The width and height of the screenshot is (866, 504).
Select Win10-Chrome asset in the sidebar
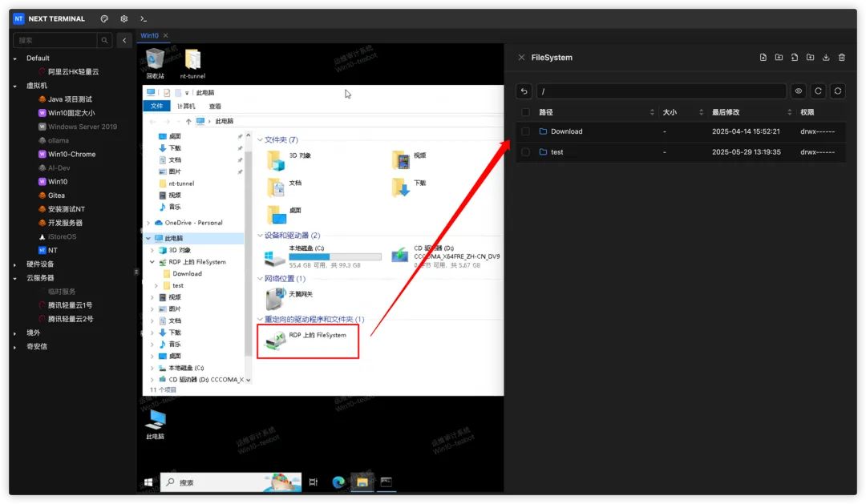coord(72,154)
